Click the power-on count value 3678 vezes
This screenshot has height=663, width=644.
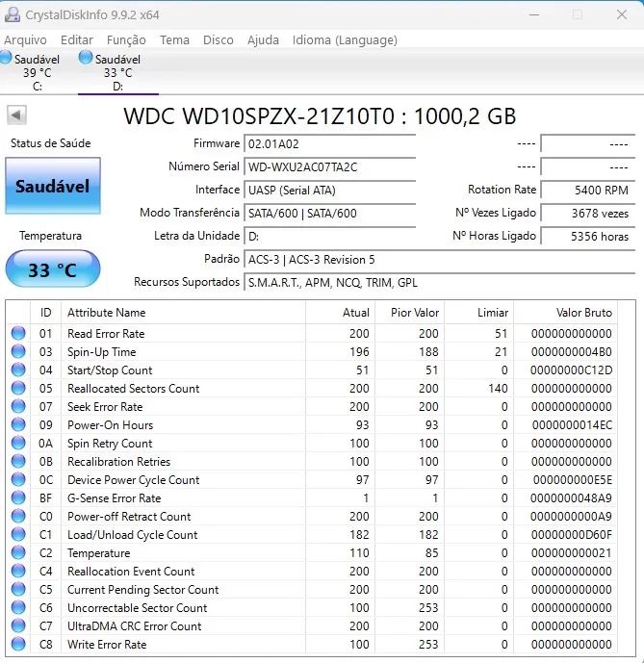tap(588, 213)
